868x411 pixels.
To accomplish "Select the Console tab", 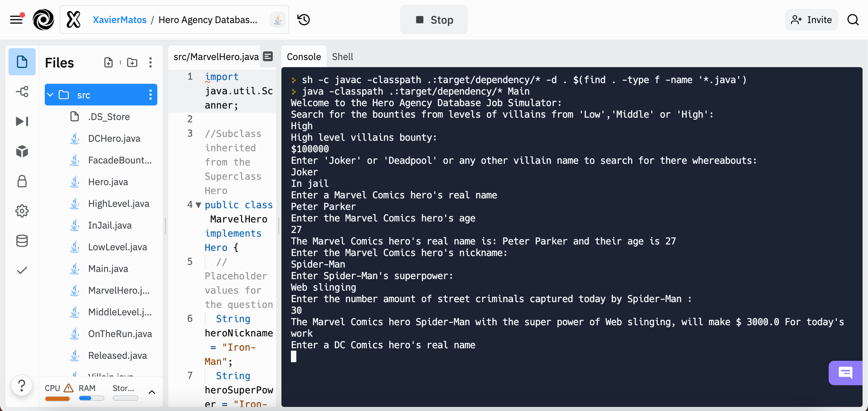I will pyautogui.click(x=304, y=56).
